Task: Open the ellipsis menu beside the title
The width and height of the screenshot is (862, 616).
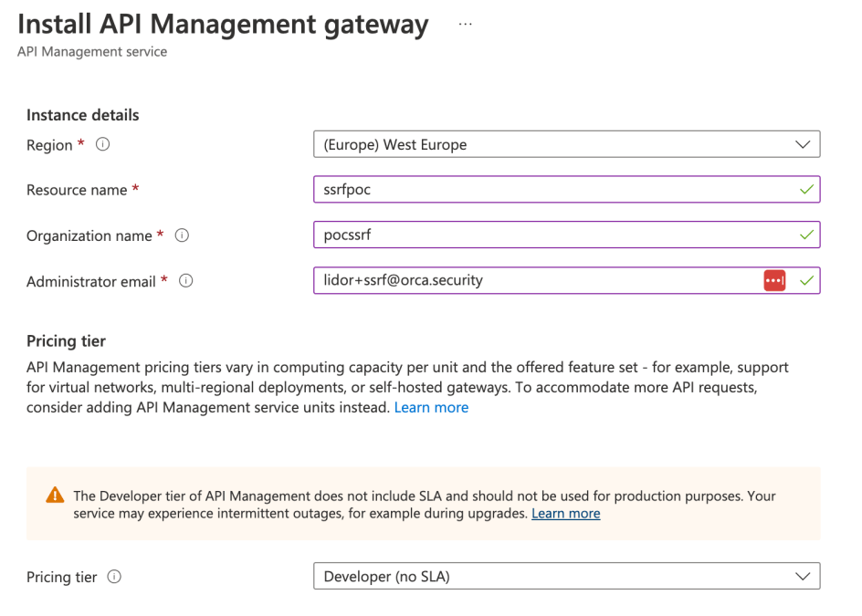Action: pos(465,24)
